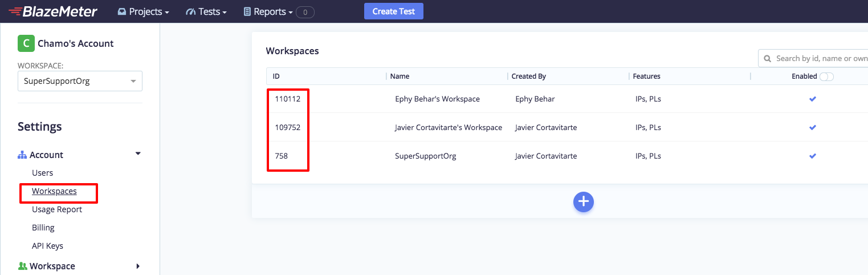Image resolution: width=868 pixels, height=275 pixels.
Task: Click the Tests gauge icon in navbar
Action: point(191,11)
